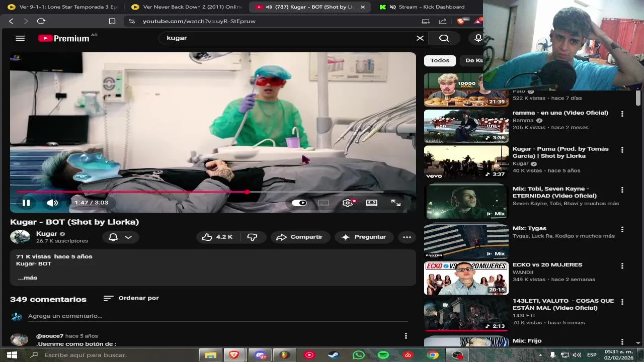Like the video (4.2 K)

click(x=217, y=237)
